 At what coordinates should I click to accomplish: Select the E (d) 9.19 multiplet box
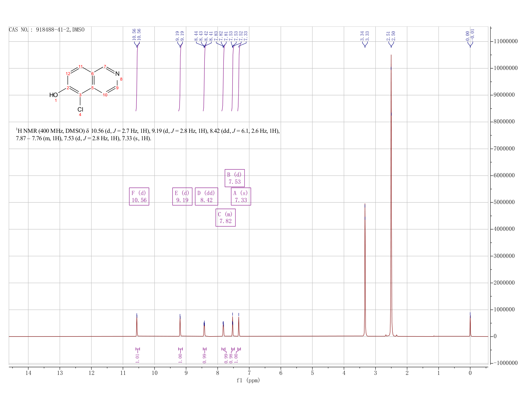[x=182, y=196]
